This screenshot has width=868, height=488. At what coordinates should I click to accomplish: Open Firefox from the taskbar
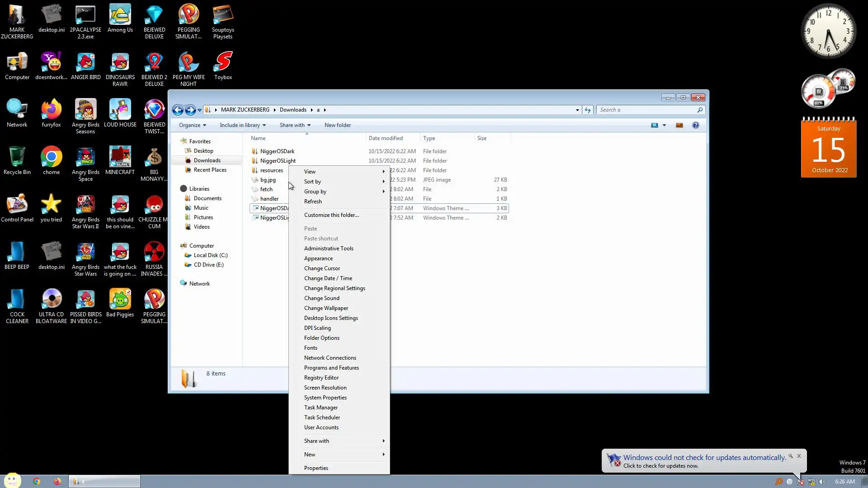point(57,481)
